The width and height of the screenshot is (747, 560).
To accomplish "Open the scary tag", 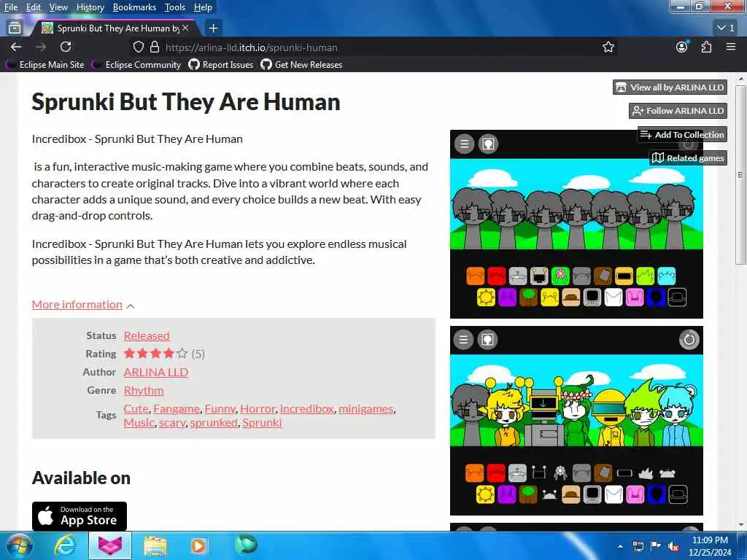I will [x=172, y=423].
